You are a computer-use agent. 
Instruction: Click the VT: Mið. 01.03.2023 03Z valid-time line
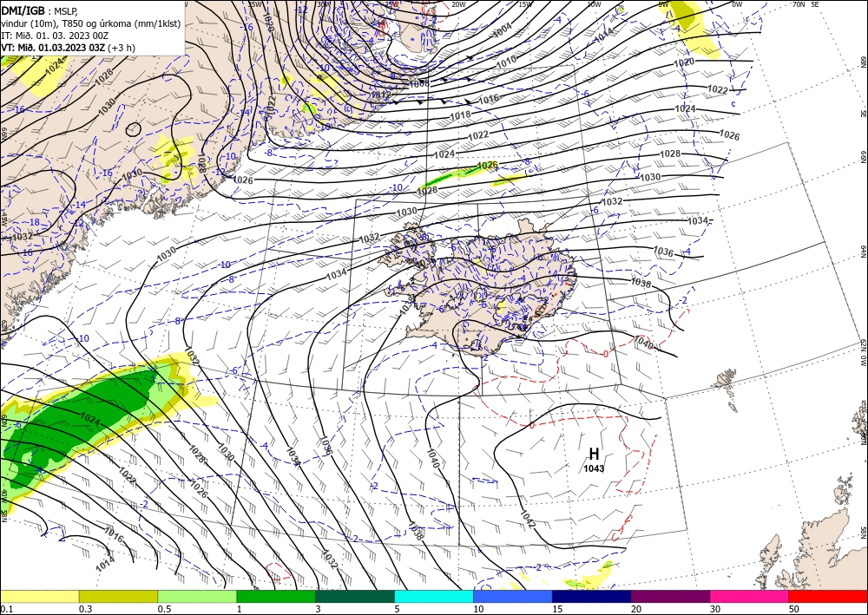pyautogui.click(x=68, y=48)
